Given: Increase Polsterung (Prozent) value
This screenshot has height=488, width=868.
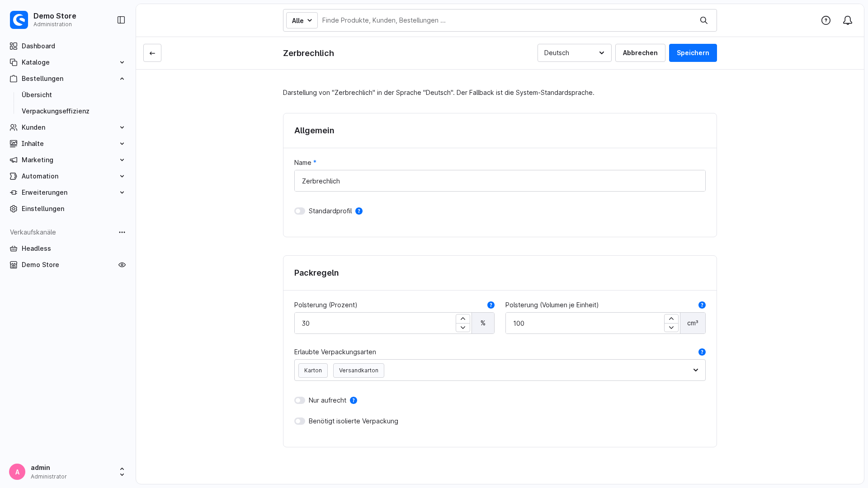Looking at the screenshot, I should coord(463,319).
